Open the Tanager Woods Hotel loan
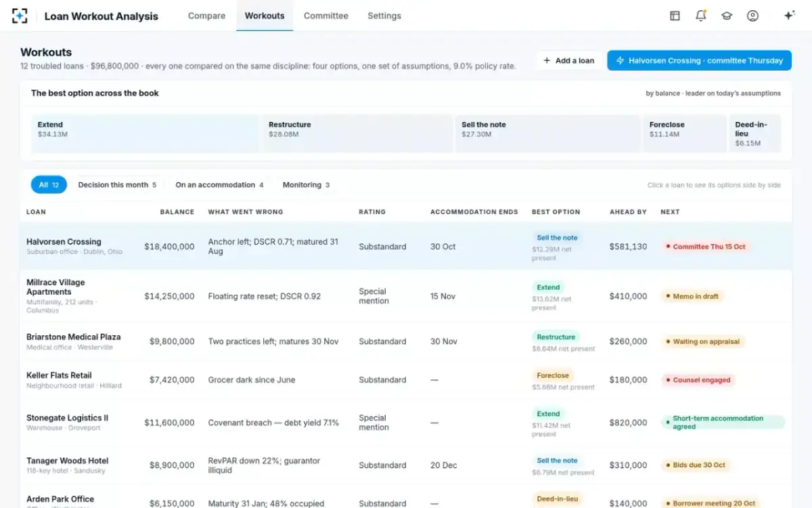This screenshot has height=508, width=812. 68,461
